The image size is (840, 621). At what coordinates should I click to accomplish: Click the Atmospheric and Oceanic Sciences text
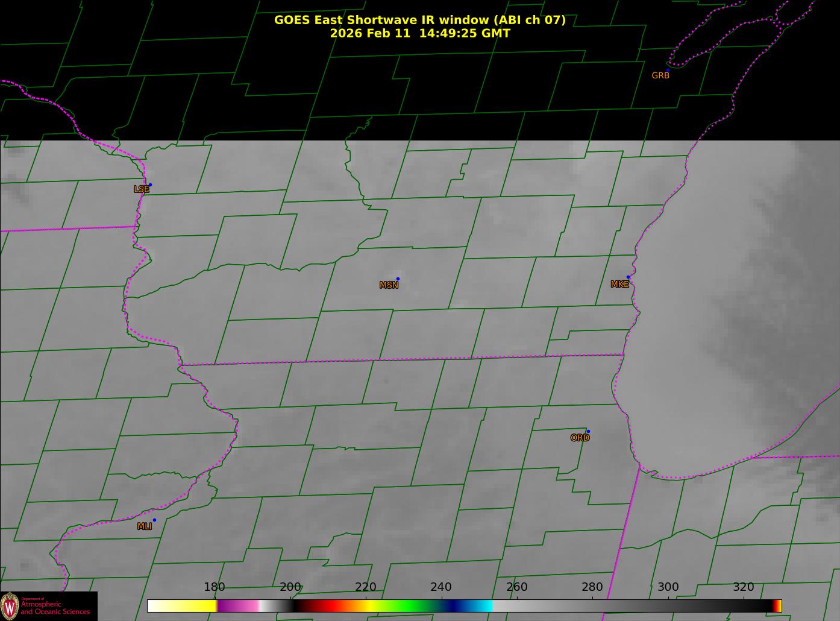(x=55, y=608)
